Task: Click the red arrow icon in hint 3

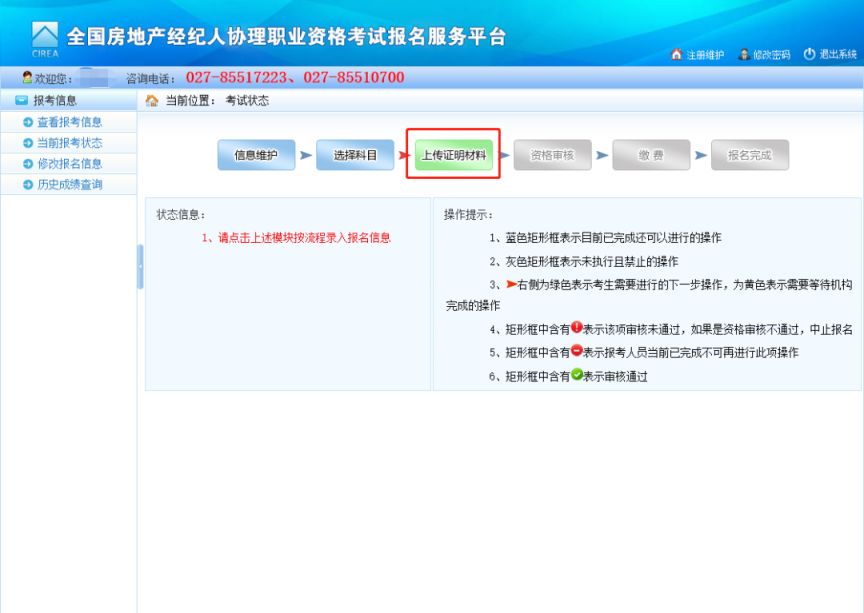Action: (511, 284)
